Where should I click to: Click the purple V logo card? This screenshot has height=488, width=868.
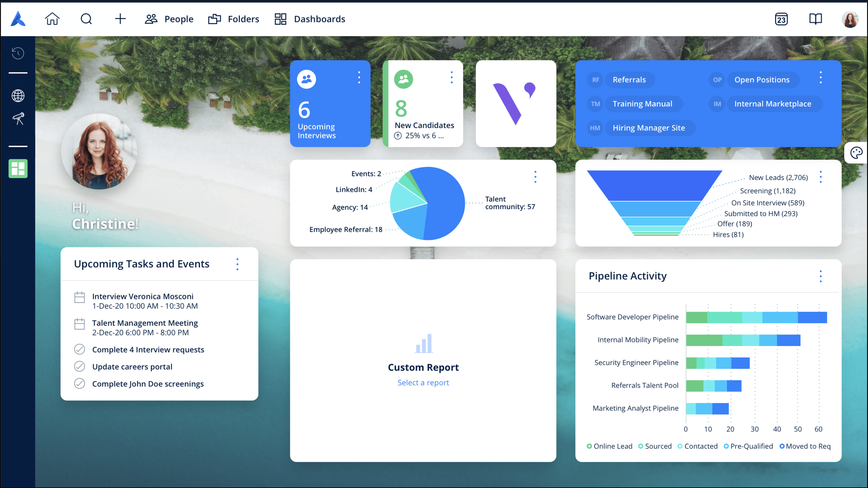point(516,104)
